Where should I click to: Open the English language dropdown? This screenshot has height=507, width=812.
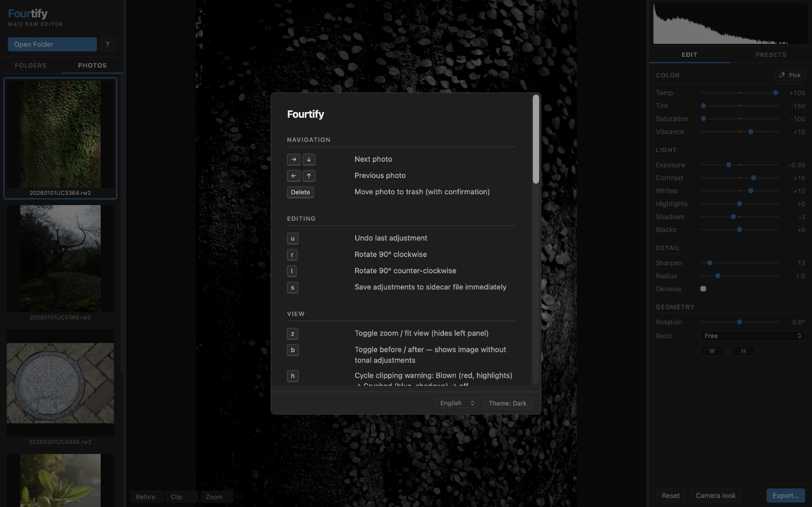point(457,403)
